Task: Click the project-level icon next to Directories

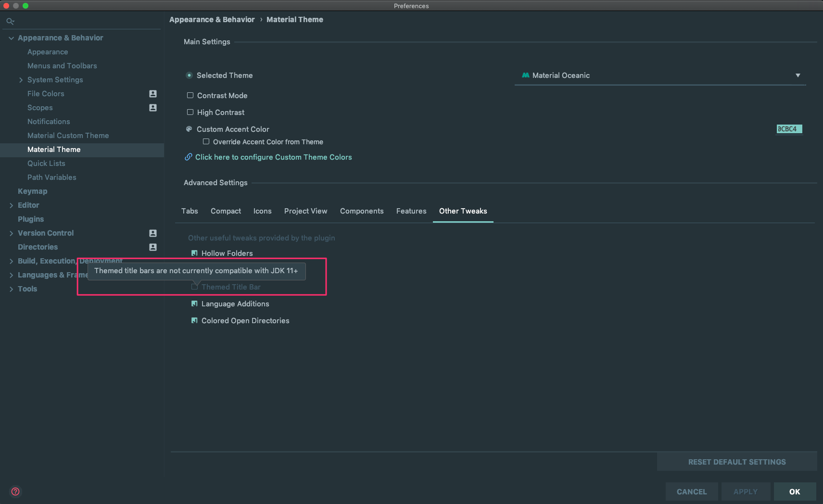Action: [153, 247]
